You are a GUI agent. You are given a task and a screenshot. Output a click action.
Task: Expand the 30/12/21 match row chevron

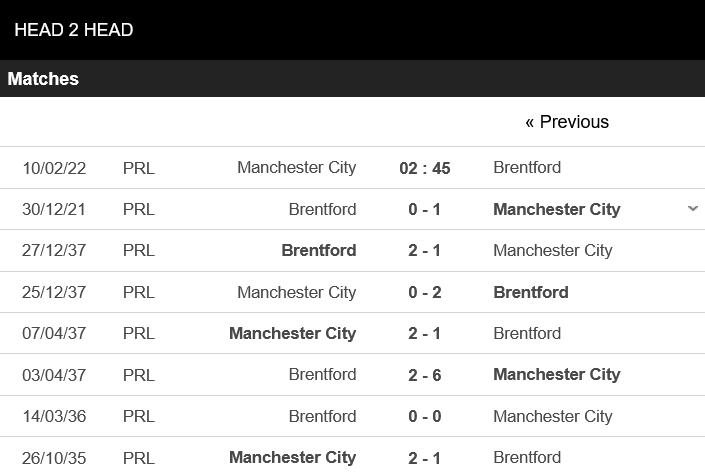coord(693,209)
